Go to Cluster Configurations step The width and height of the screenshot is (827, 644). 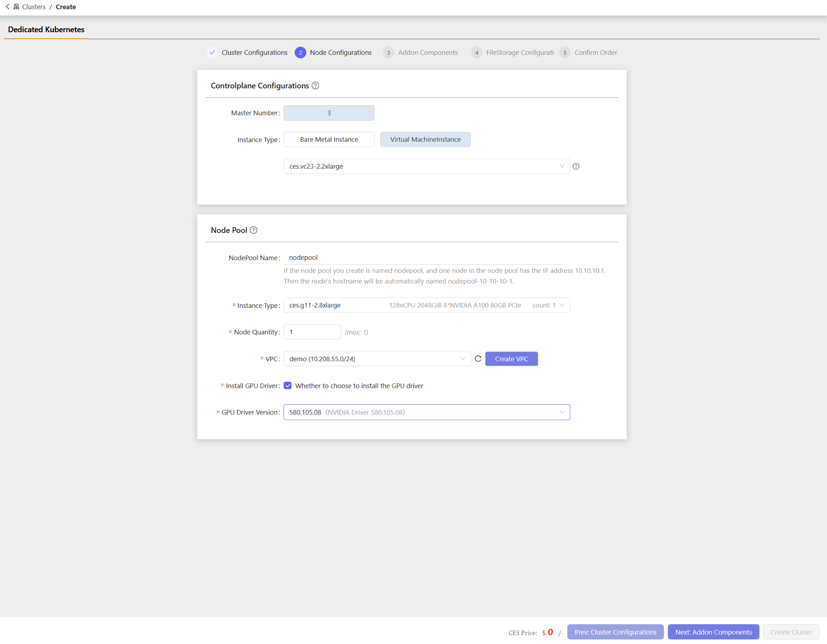point(254,52)
